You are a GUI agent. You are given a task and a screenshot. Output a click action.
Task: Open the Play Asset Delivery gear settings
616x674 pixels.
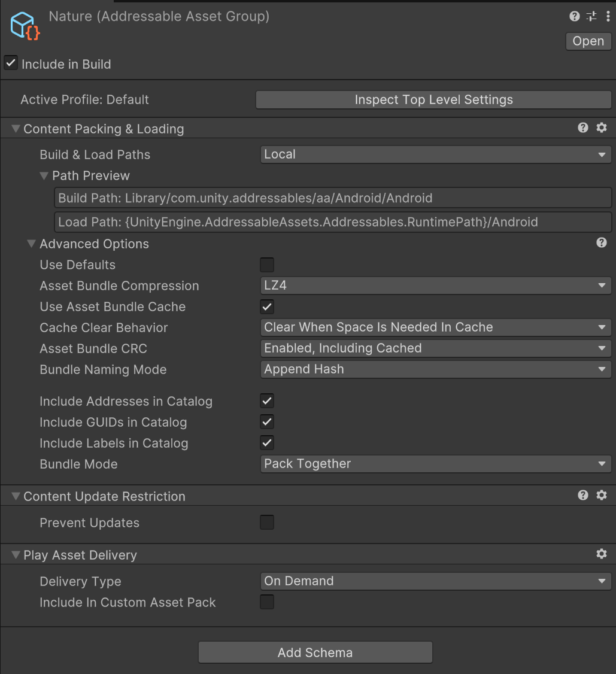tap(602, 554)
